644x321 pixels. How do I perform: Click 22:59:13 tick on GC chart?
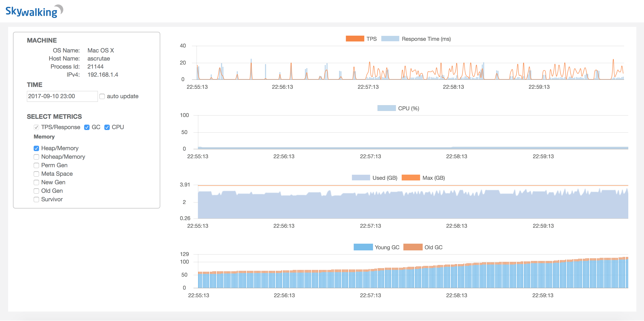(543, 295)
